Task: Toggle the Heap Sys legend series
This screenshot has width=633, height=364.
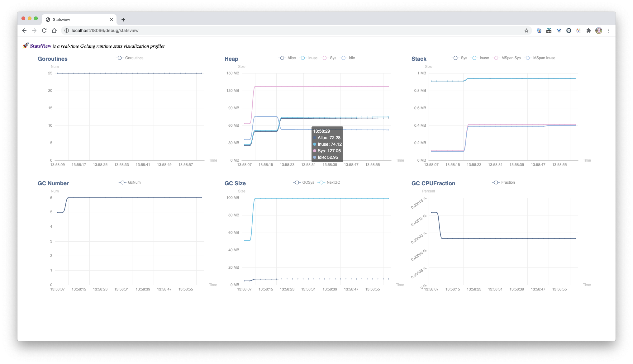Action: pyautogui.click(x=329, y=58)
